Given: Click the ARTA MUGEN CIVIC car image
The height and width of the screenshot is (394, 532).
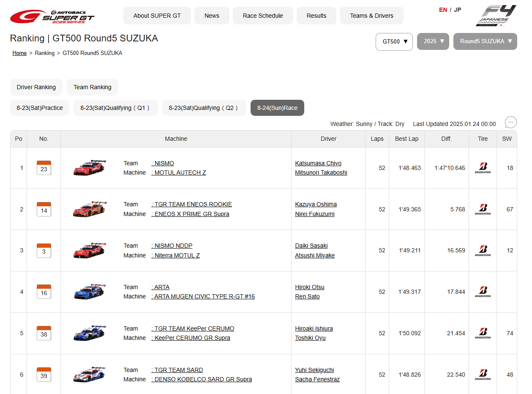Looking at the screenshot, I should [x=90, y=292].
